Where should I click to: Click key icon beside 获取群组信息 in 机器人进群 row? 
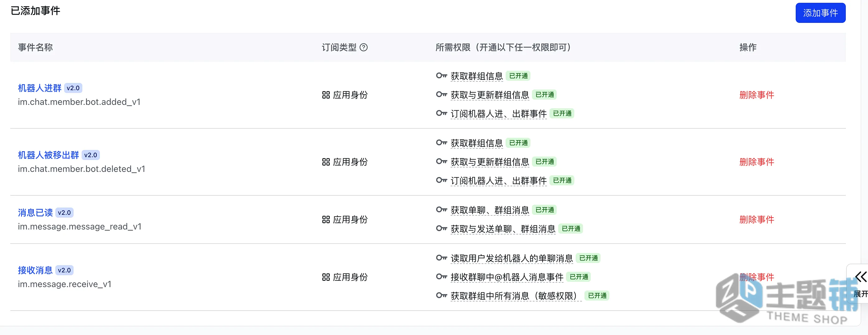(x=442, y=75)
